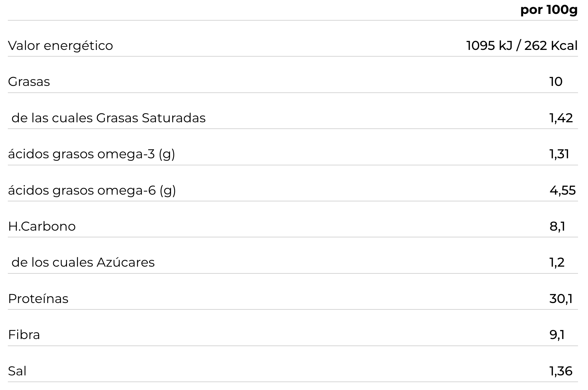Image resolution: width=588 pixels, height=390 pixels.
Task: Select the fiber value "9,1"
Action: point(557,335)
